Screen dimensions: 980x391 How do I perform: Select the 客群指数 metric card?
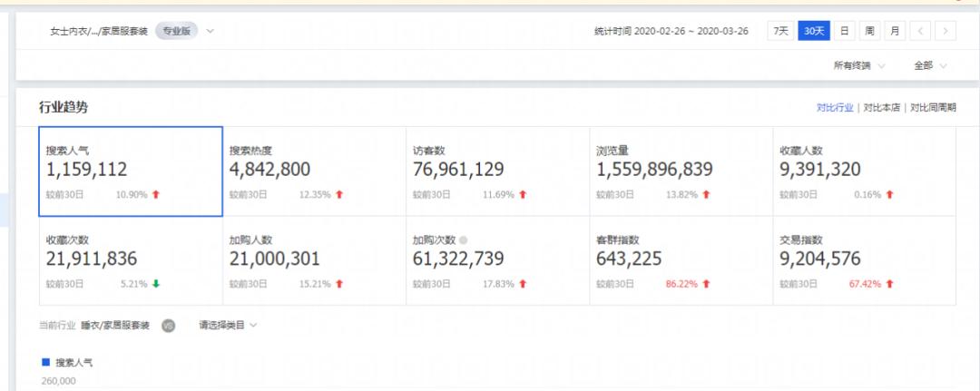pyautogui.click(x=681, y=261)
